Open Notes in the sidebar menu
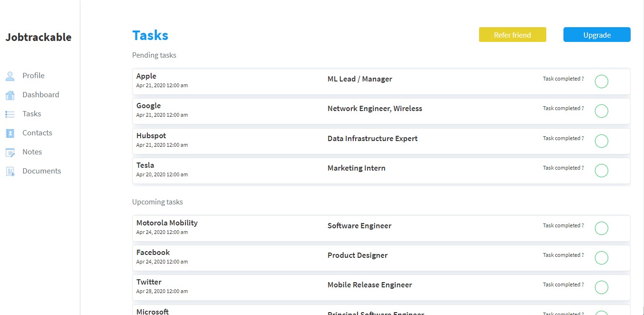This screenshot has width=644, height=315. [x=32, y=152]
